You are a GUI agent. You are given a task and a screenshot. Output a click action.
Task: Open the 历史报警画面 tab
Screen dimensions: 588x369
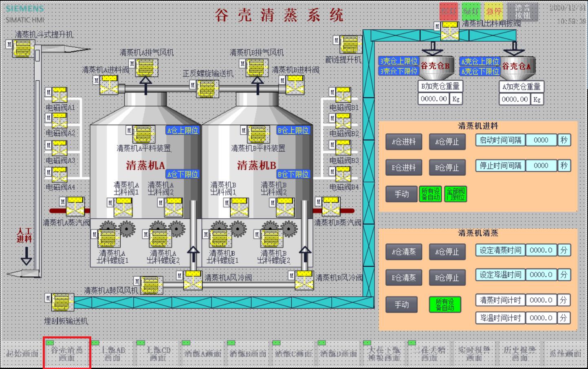click(520, 354)
